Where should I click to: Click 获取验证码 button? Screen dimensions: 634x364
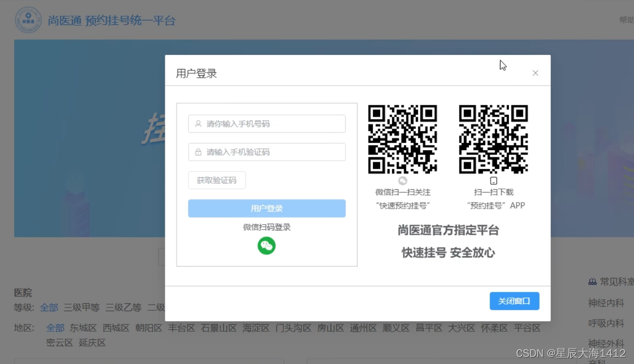tap(217, 180)
